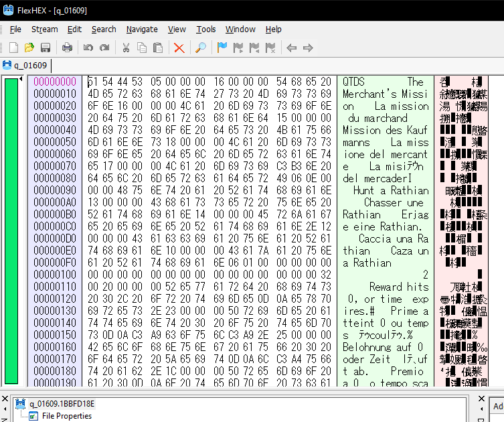504x422 pixels.
Task: Go to previous bookmark flag icon
Action: click(x=254, y=48)
